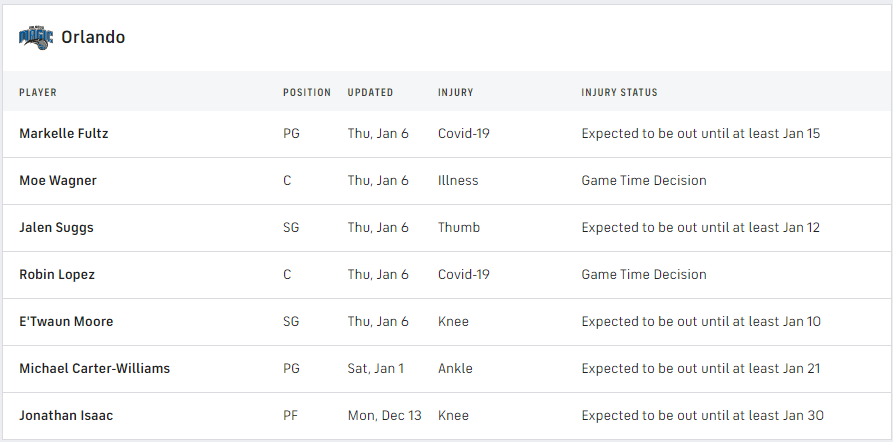Click the Orlando Magic team logo
The height and width of the screenshot is (442, 893).
(34, 37)
